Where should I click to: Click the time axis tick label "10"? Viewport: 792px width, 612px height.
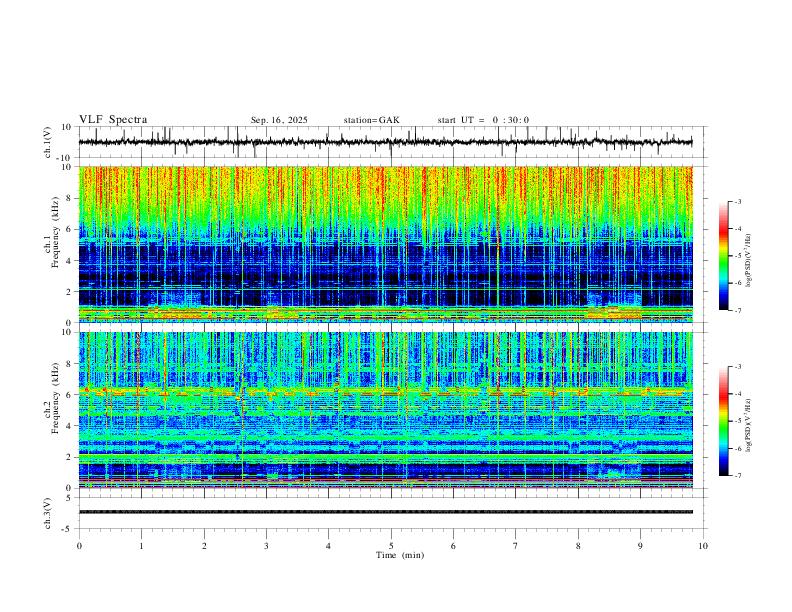tap(703, 546)
